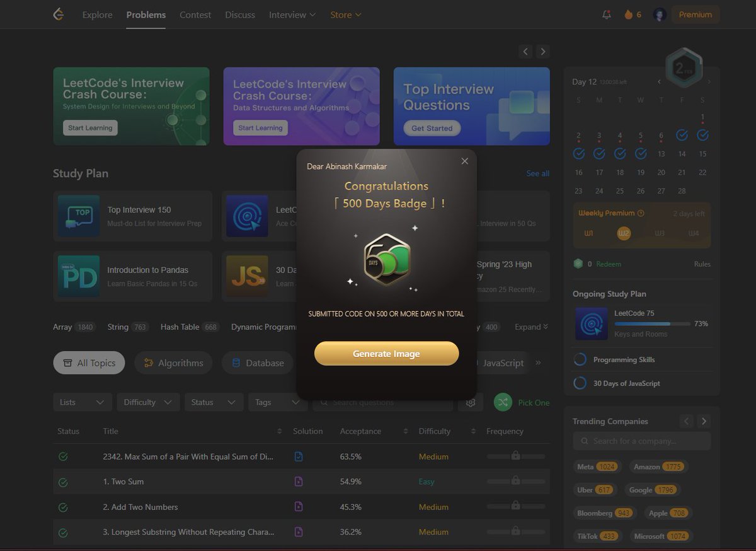
Task: Go to previous calendar month
Action: pyautogui.click(x=660, y=82)
